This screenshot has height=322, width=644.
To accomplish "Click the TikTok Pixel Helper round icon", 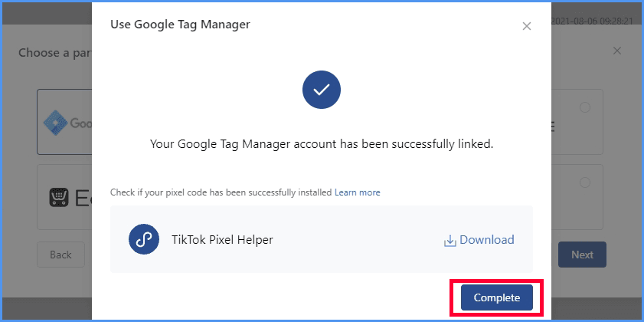I will point(143,239).
